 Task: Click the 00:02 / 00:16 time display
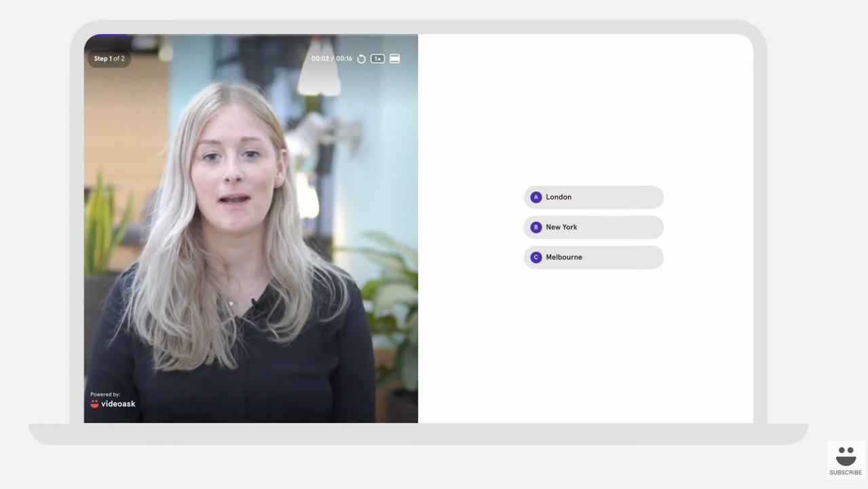(x=331, y=59)
